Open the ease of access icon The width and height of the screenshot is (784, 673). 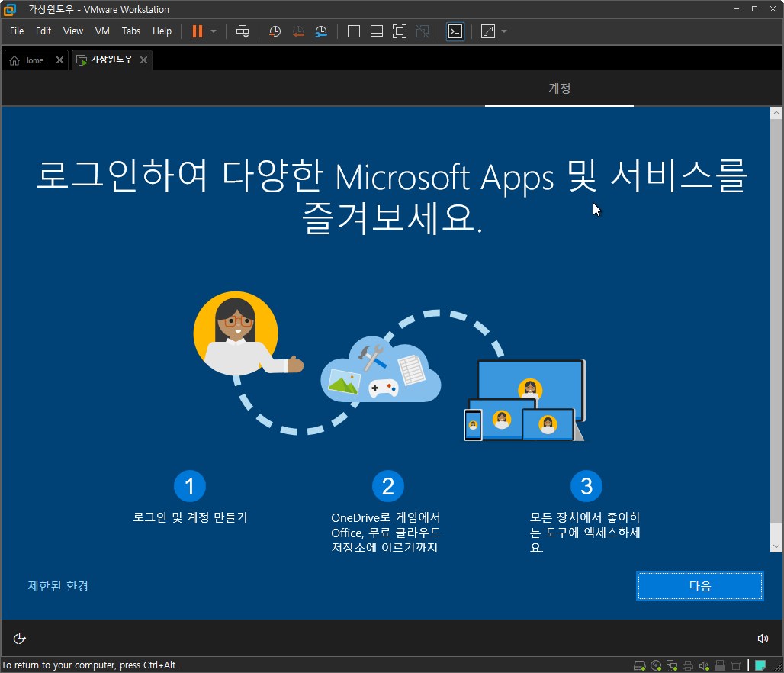(20, 639)
